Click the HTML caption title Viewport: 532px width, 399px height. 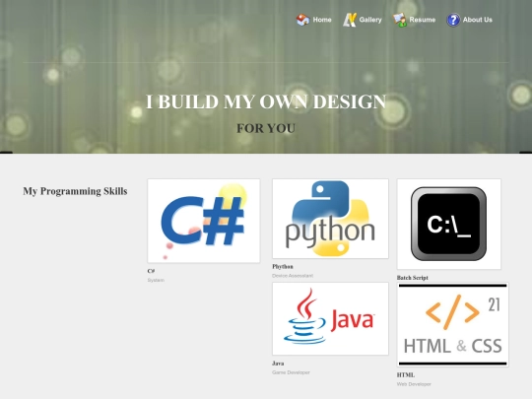pos(406,375)
